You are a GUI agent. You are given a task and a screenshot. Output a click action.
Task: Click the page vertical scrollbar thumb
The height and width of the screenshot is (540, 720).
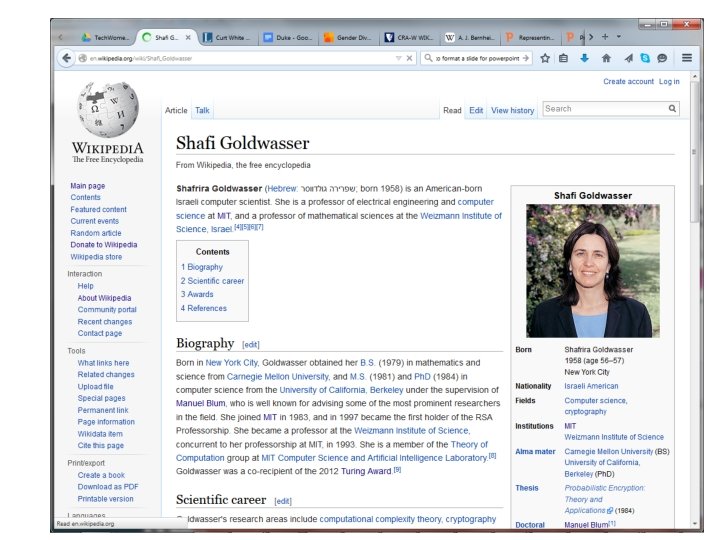point(694,152)
